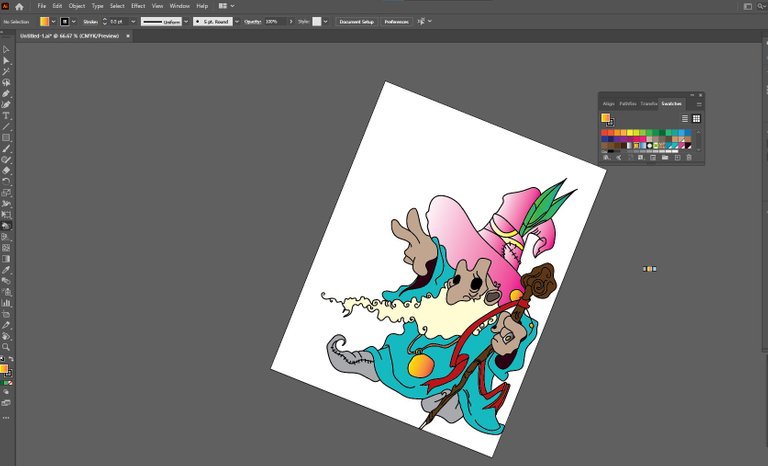Open the stroke color dropdown arrow
Image resolution: width=768 pixels, height=466 pixels.
coord(73,22)
